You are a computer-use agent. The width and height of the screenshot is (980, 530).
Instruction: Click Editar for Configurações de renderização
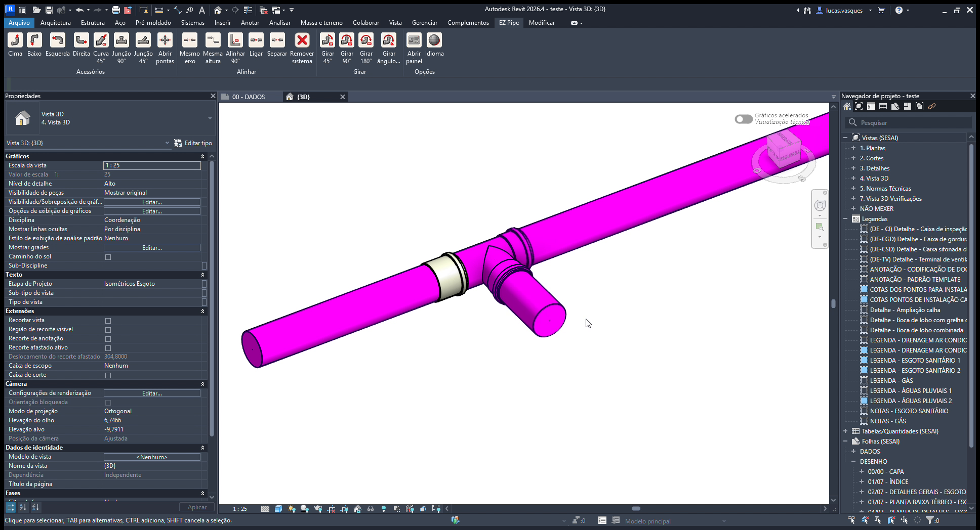click(152, 393)
